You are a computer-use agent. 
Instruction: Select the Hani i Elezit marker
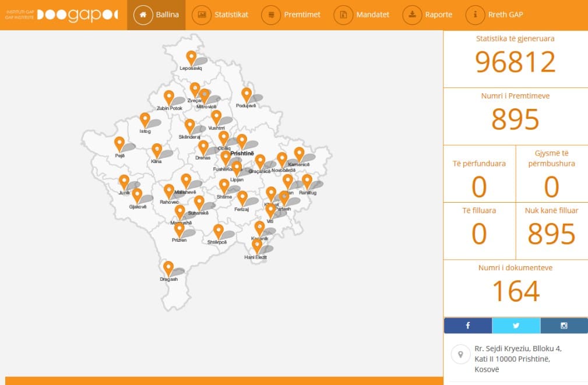[256, 246]
